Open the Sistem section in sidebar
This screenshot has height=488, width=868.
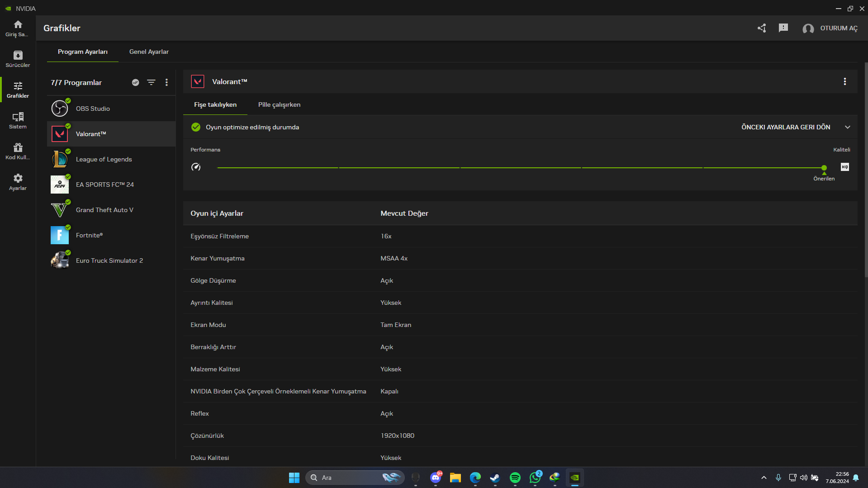[18, 120]
